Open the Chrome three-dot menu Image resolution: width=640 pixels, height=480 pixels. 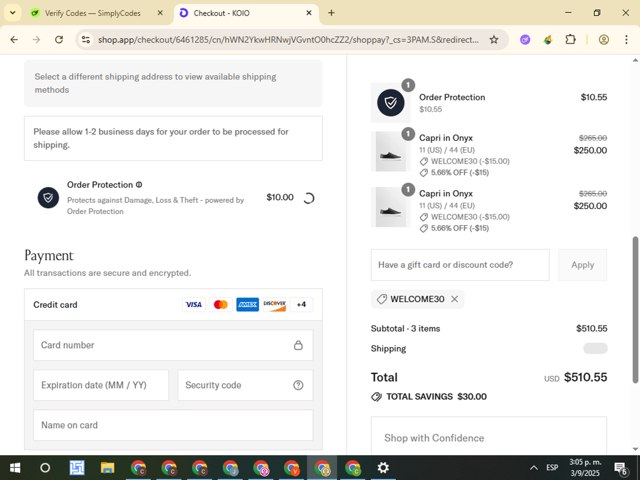(x=626, y=40)
